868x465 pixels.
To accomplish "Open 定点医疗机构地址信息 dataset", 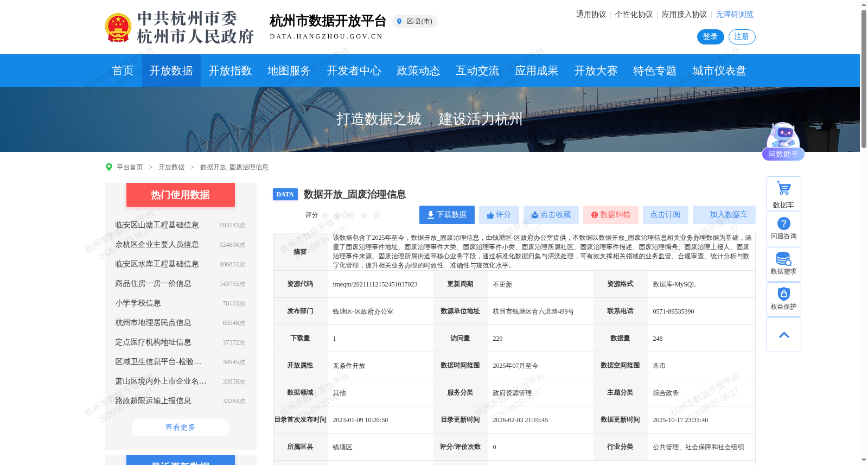I will [x=154, y=342].
